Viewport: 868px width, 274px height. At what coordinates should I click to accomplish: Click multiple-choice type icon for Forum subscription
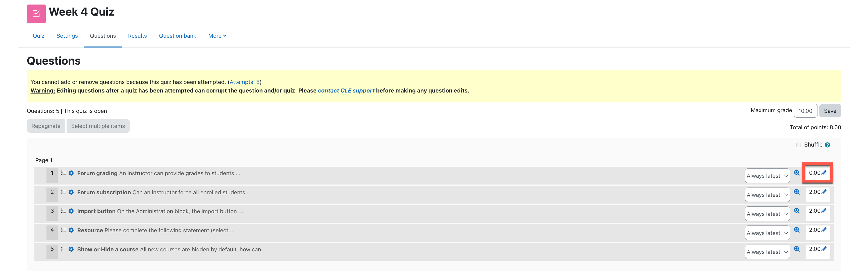[x=63, y=192]
